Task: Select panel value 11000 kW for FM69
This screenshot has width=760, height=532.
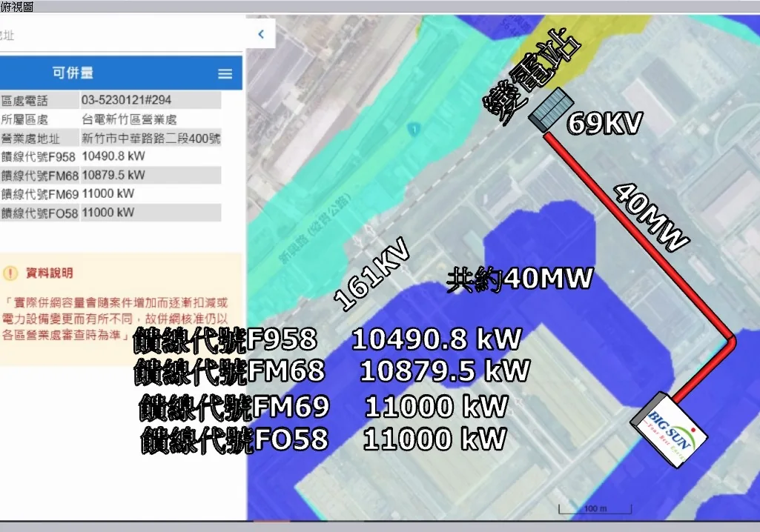Action: coord(108,194)
